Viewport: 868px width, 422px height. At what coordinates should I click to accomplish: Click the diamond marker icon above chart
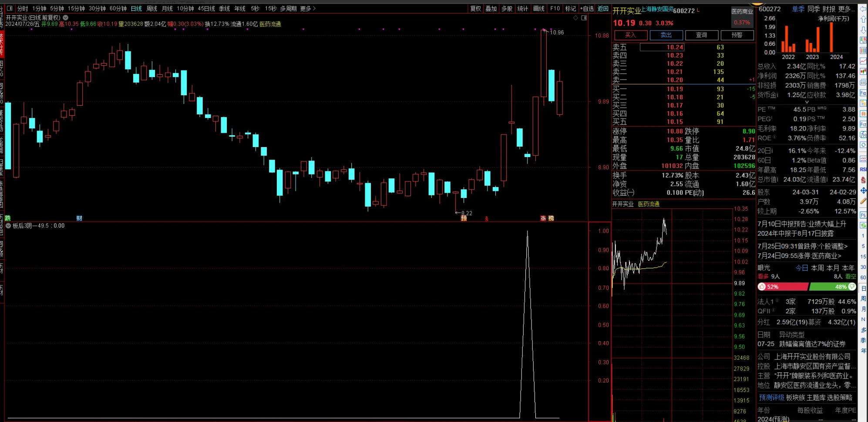pyautogui.click(x=575, y=18)
